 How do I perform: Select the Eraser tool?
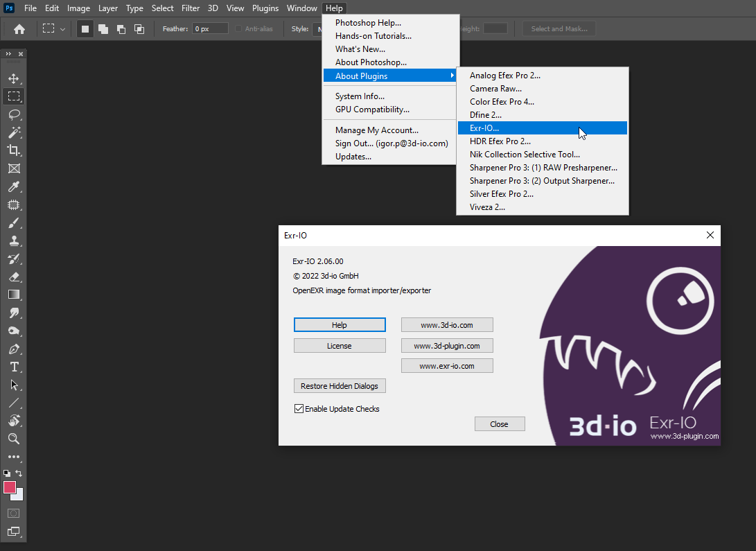[13, 277]
